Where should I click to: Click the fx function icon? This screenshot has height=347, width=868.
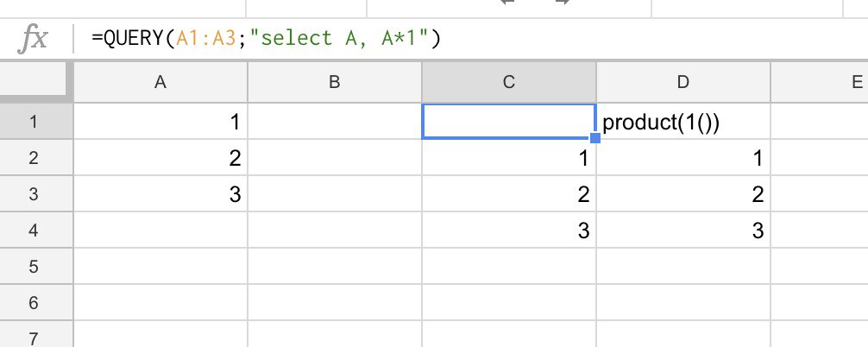[34, 40]
